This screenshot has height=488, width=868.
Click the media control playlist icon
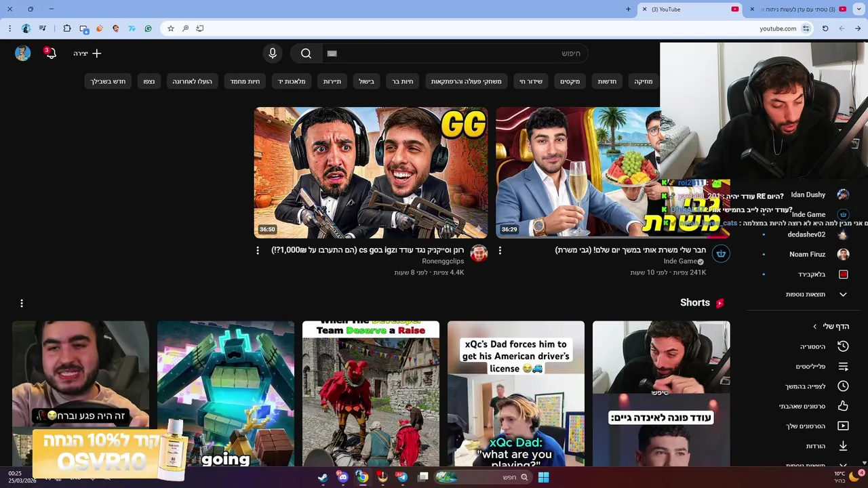(43, 28)
